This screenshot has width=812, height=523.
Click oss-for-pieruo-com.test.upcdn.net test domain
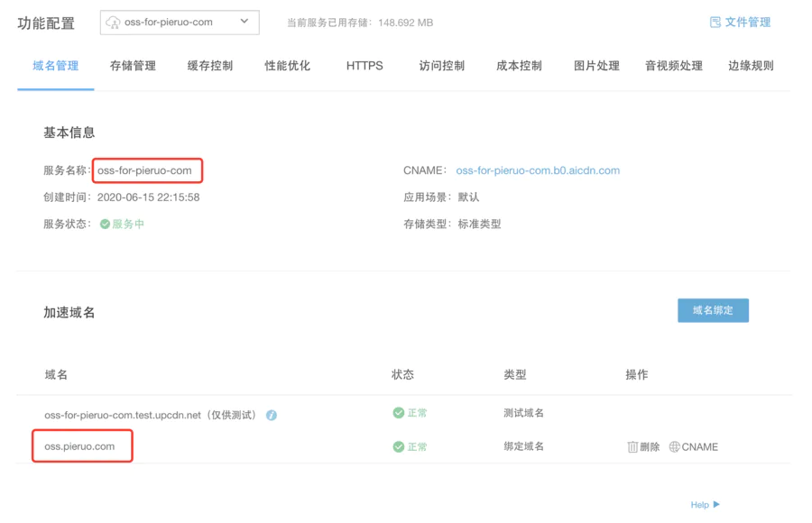pos(123,416)
